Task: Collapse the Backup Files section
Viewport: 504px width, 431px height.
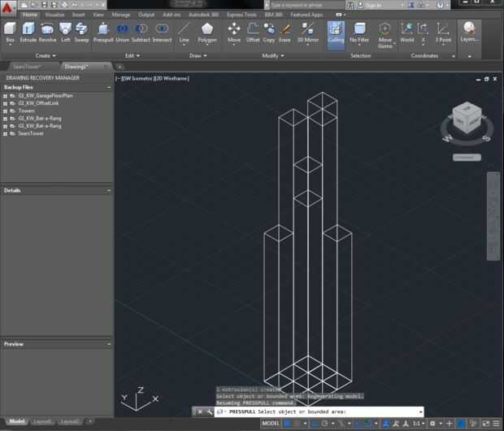Action: (109, 88)
